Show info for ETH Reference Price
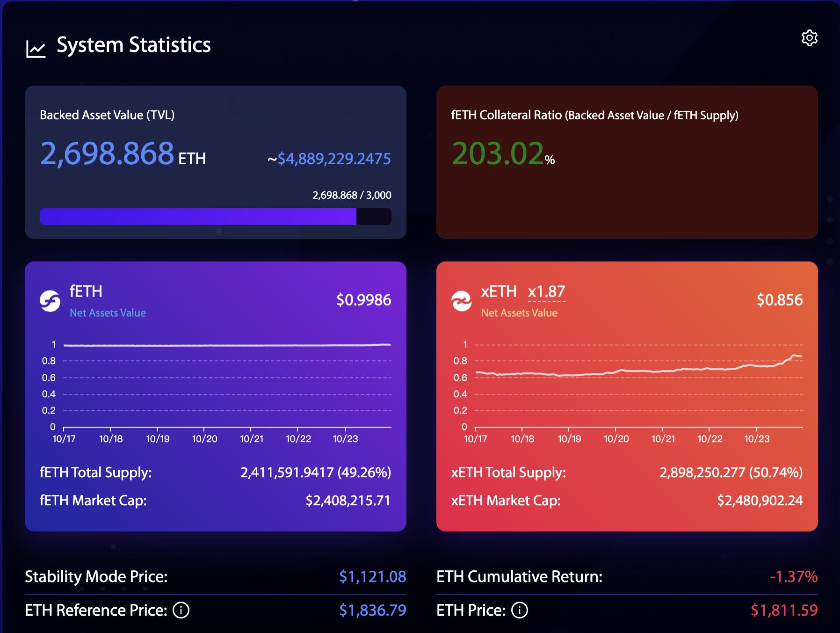Screen dimensions: 840x633 click(x=181, y=610)
